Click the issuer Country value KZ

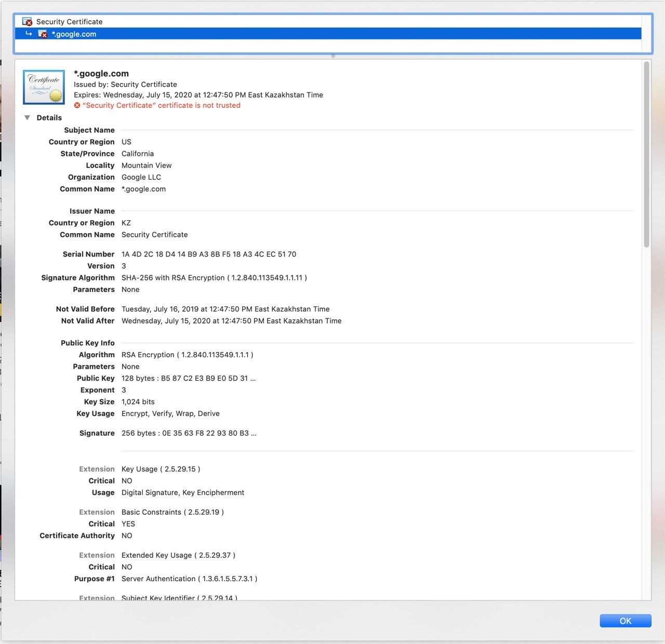pos(126,223)
